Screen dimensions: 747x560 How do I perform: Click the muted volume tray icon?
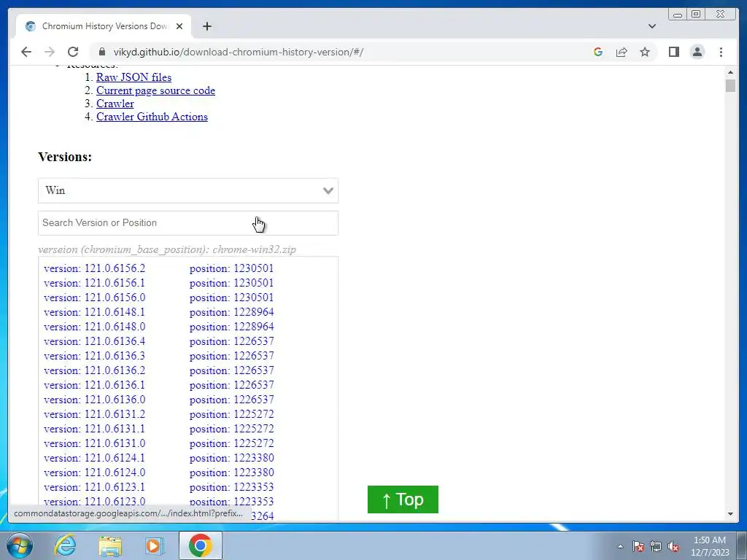[x=673, y=546]
